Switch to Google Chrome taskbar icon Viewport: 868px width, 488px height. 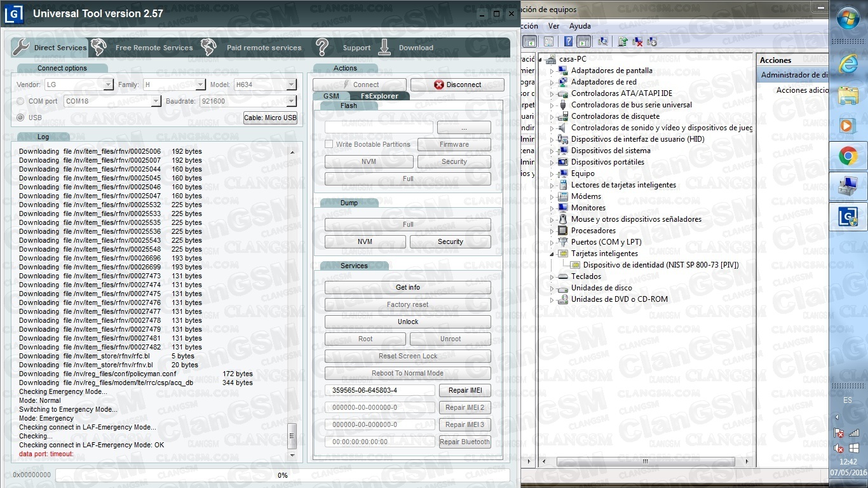[848, 156]
